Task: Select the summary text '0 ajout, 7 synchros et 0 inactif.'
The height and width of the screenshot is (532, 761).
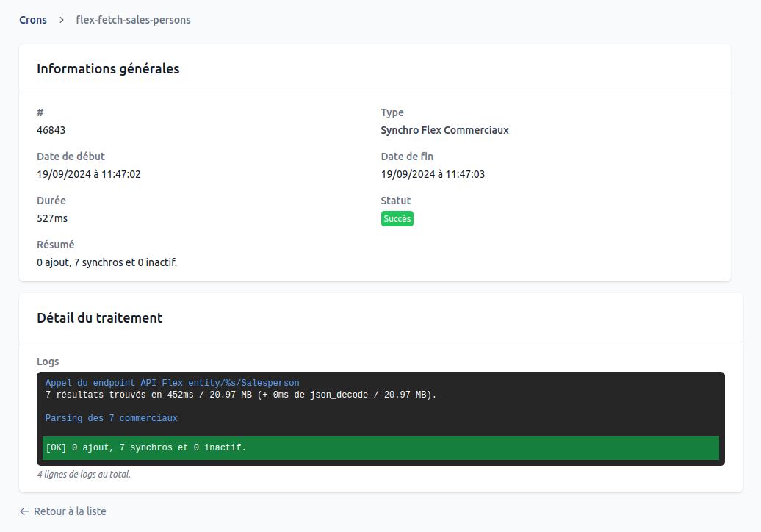Action: pos(107,262)
